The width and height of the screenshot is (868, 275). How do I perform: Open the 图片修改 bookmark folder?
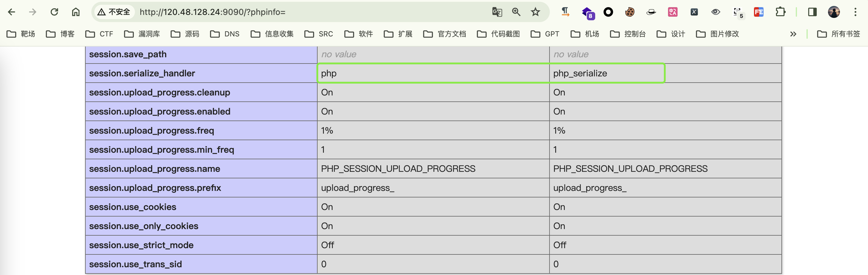pos(718,34)
